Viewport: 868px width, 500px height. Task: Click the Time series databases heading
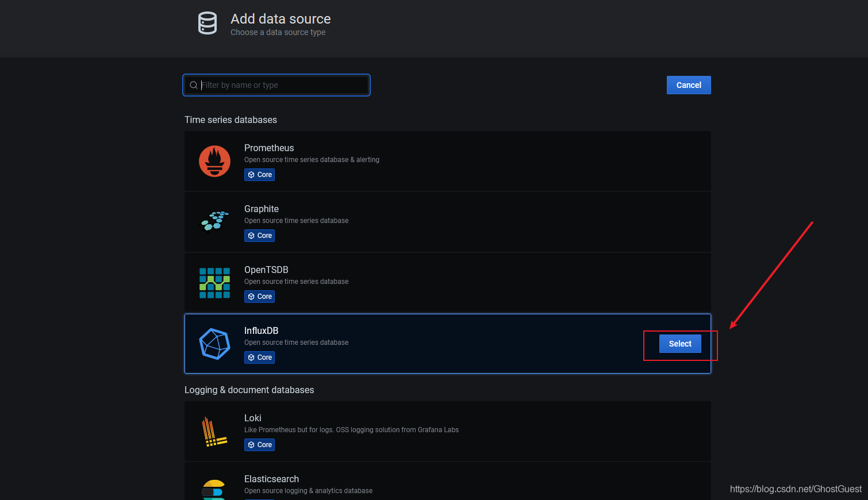[x=231, y=120]
